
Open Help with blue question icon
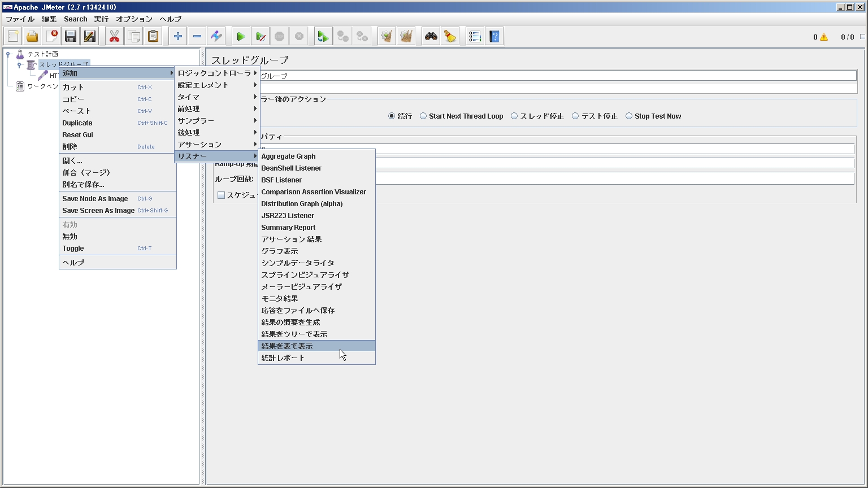tap(494, 37)
